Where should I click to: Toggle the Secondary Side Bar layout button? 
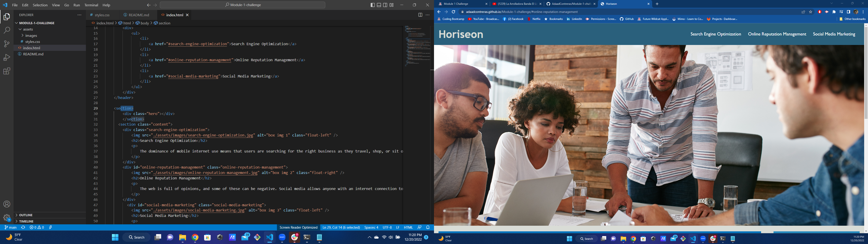pyautogui.click(x=385, y=5)
